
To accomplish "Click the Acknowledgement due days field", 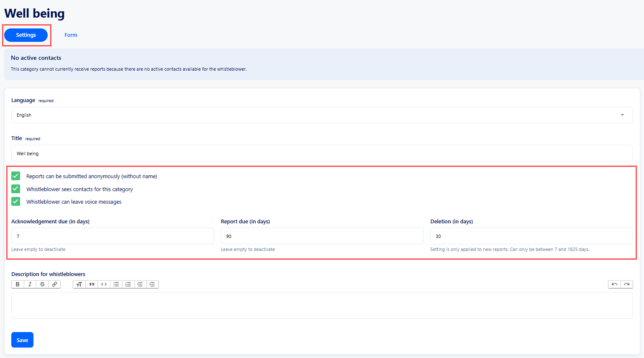I will pyautogui.click(x=112, y=236).
